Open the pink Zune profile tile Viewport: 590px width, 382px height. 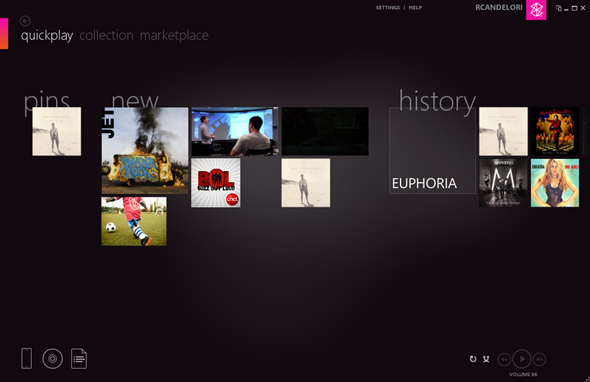[x=536, y=10]
